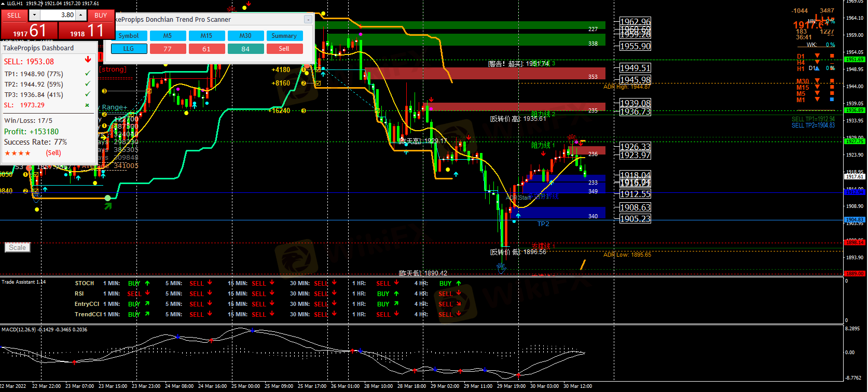Minimize the Donchian Trend Pro Scanner panel

tap(308, 20)
